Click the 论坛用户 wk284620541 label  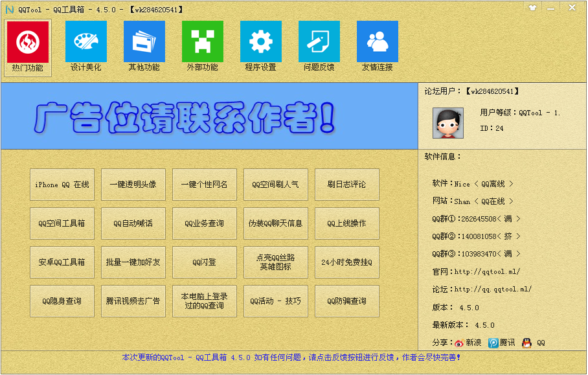pos(472,91)
